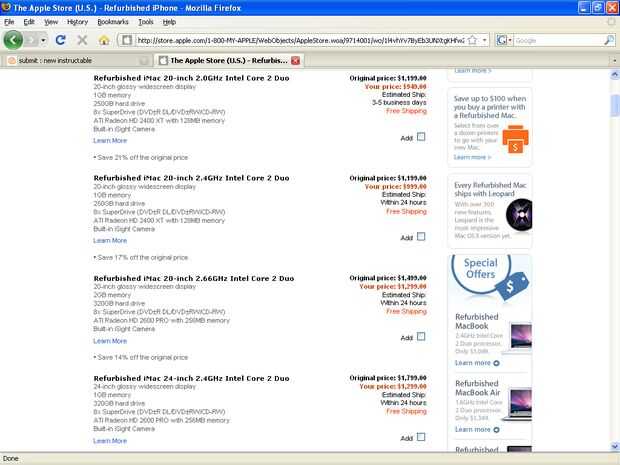Open the search engine selector dropdown
This screenshot has width=620, height=465.
point(510,40)
